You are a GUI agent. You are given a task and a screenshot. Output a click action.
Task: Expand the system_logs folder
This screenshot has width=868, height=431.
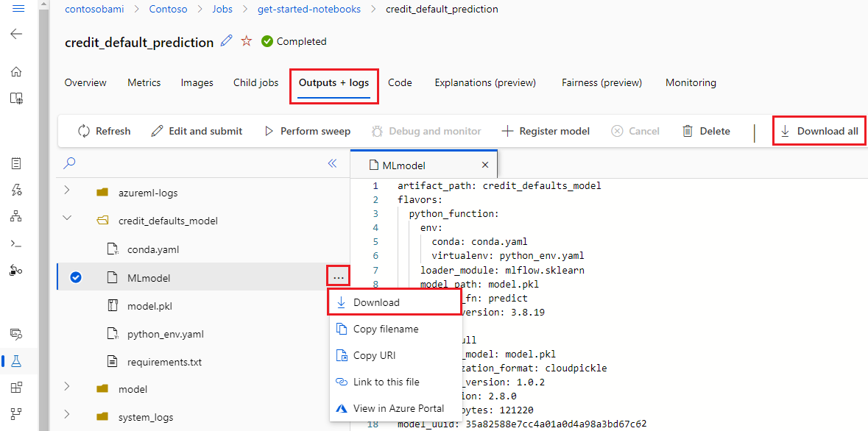tap(67, 416)
